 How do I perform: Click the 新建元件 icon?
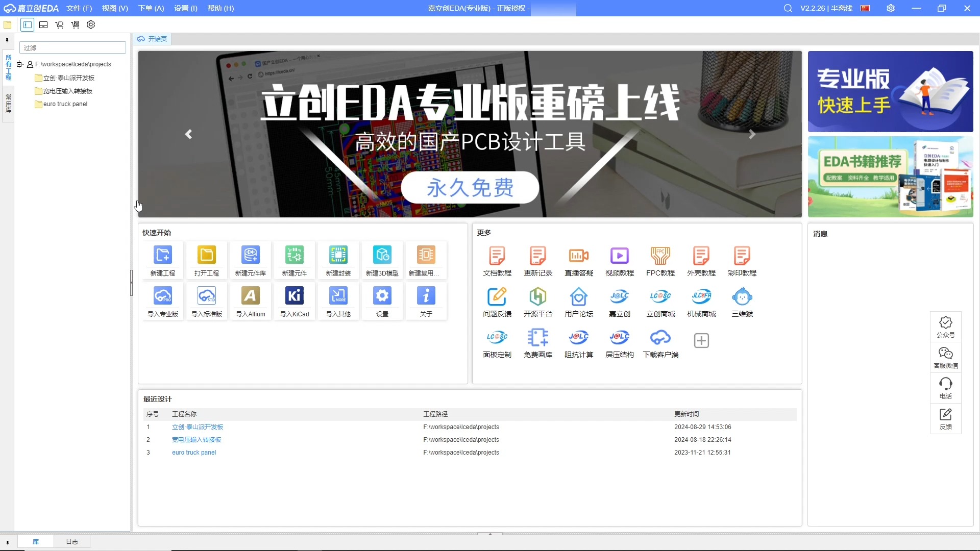pos(295,255)
